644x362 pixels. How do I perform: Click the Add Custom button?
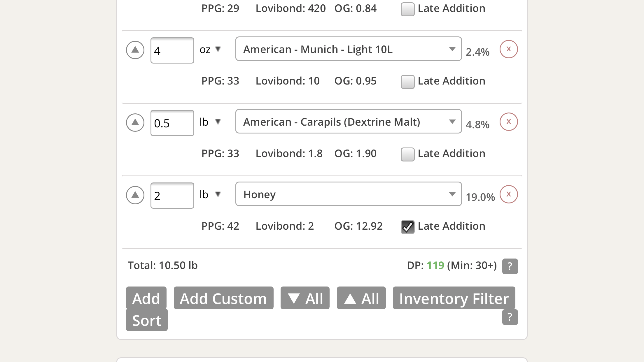pyautogui.click(x=223, y=298)
